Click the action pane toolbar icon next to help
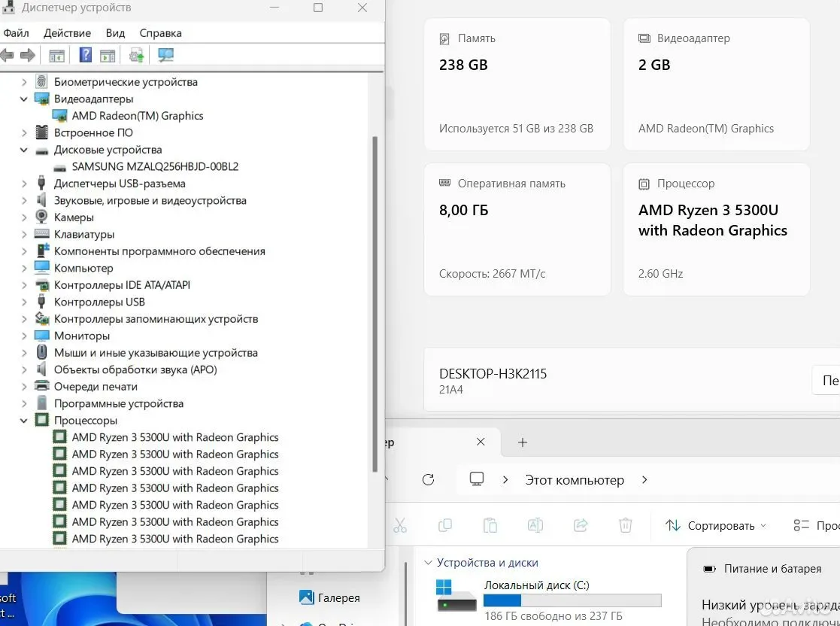Viewport: 840px width, 626px height. [108, 55]
